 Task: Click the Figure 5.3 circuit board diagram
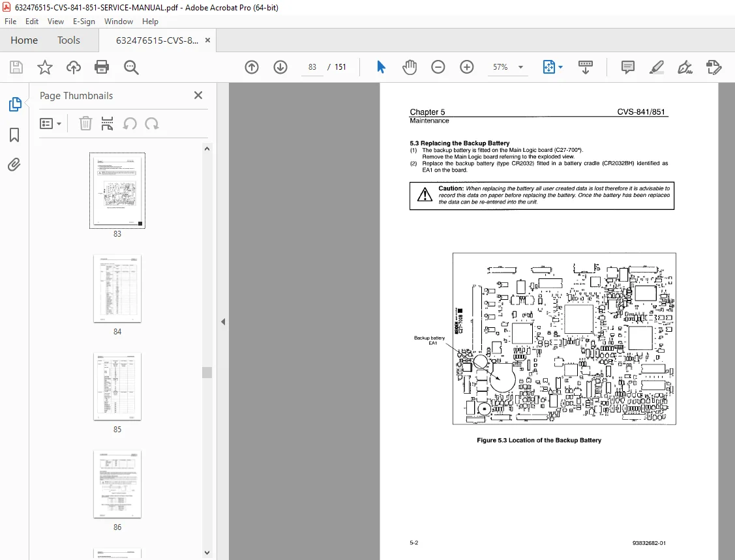tap(564, 339)
